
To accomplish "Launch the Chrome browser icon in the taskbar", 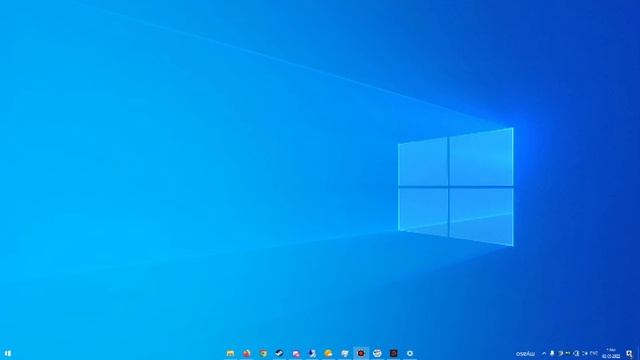I will coord(263,353).
